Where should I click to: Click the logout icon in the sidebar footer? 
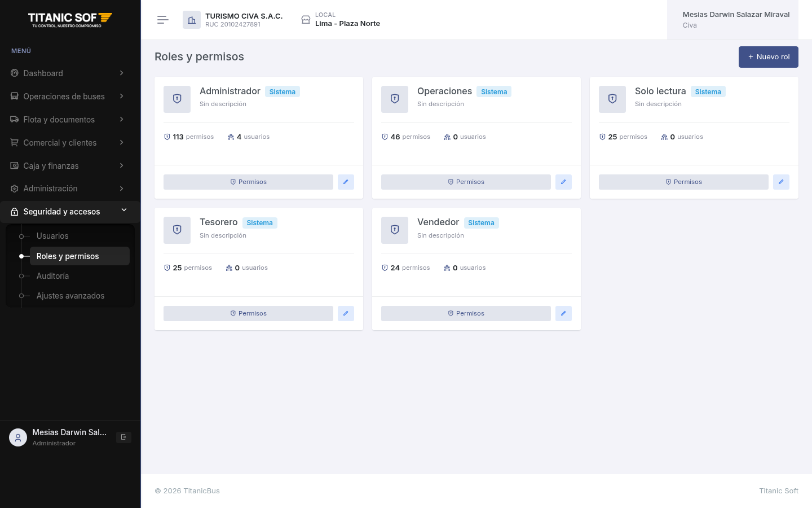point(123,437)
